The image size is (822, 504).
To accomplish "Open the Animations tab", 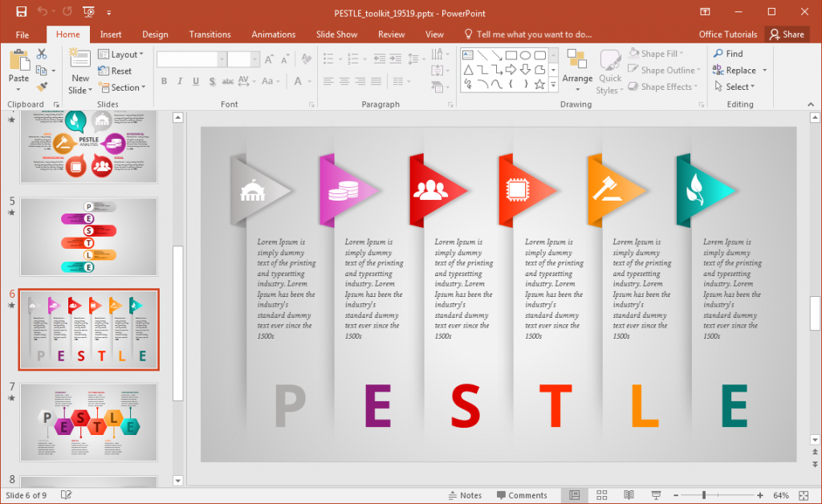I will [273, 34].
